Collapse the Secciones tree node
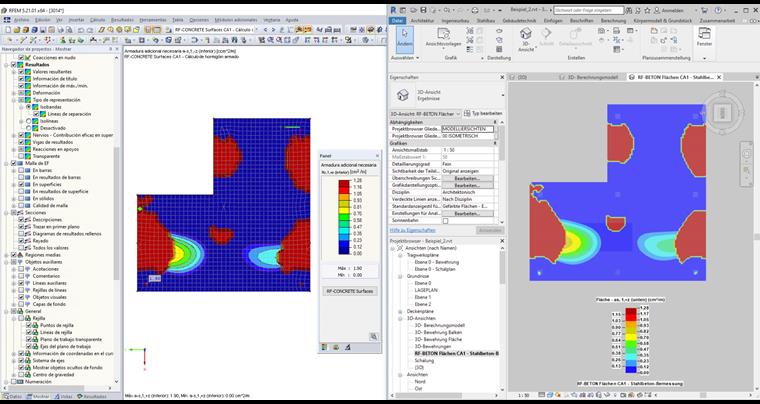This screenshot has width=760, height=404. click(6, 213)
